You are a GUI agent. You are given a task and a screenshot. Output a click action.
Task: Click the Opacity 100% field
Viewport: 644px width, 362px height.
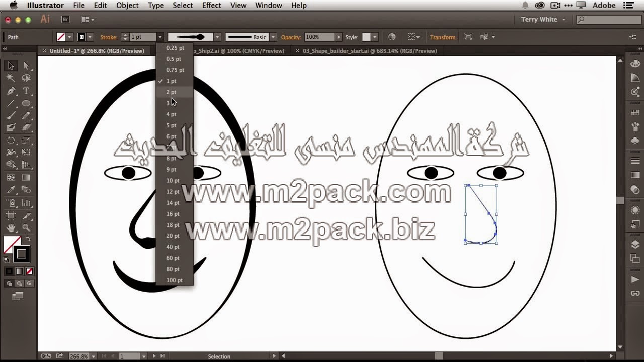point(319,37)
